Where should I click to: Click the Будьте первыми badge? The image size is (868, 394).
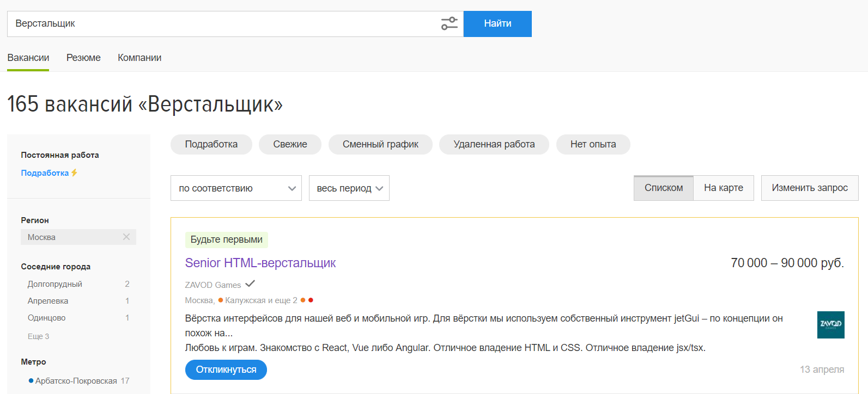pos(227,239)
